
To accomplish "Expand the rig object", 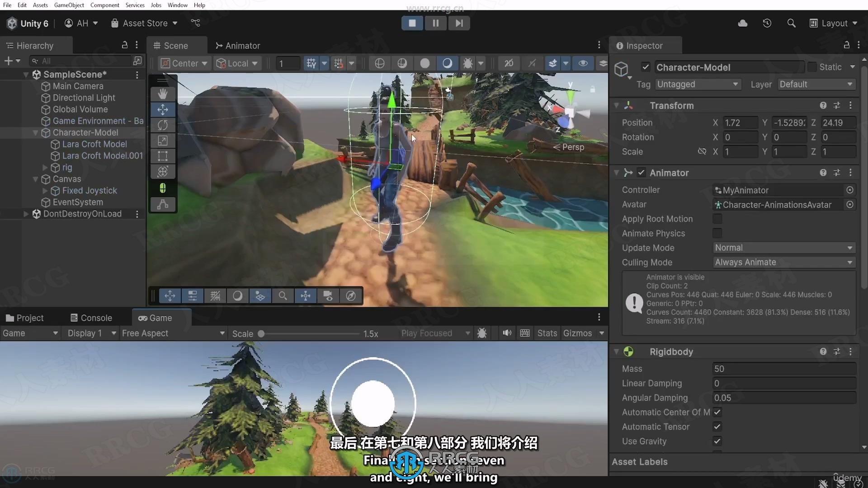I will (x=45, y=168).
